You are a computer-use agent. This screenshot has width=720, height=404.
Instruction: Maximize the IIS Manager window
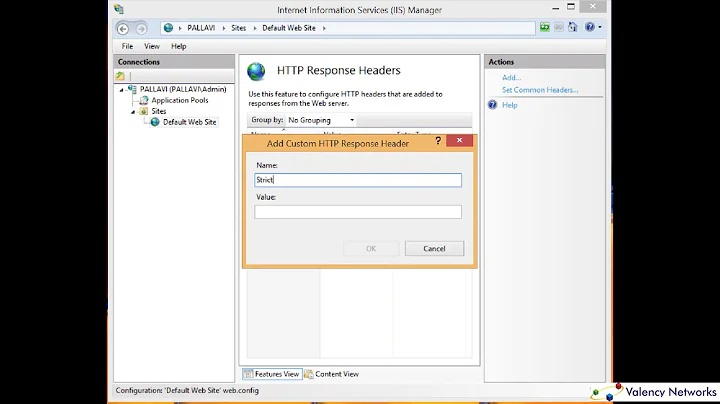coord(571,7)
